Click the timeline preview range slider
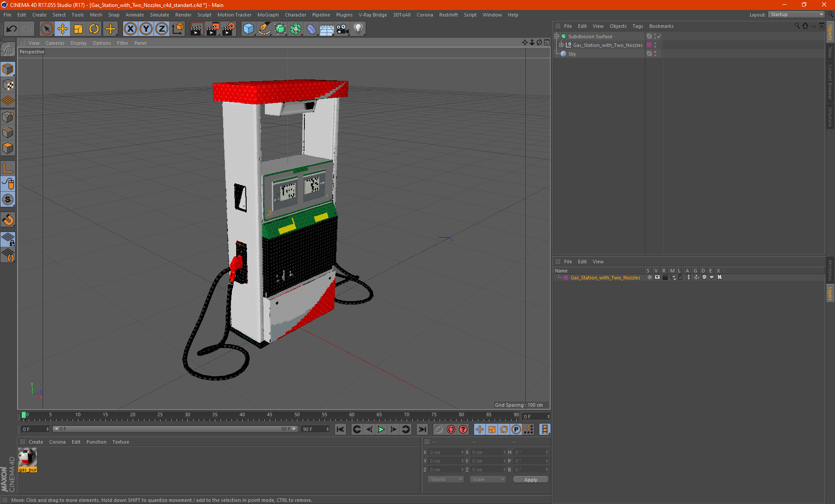Image resolution: width=835 pixels, height=504 pixels. pyautogui.click(x=175, y=429)
